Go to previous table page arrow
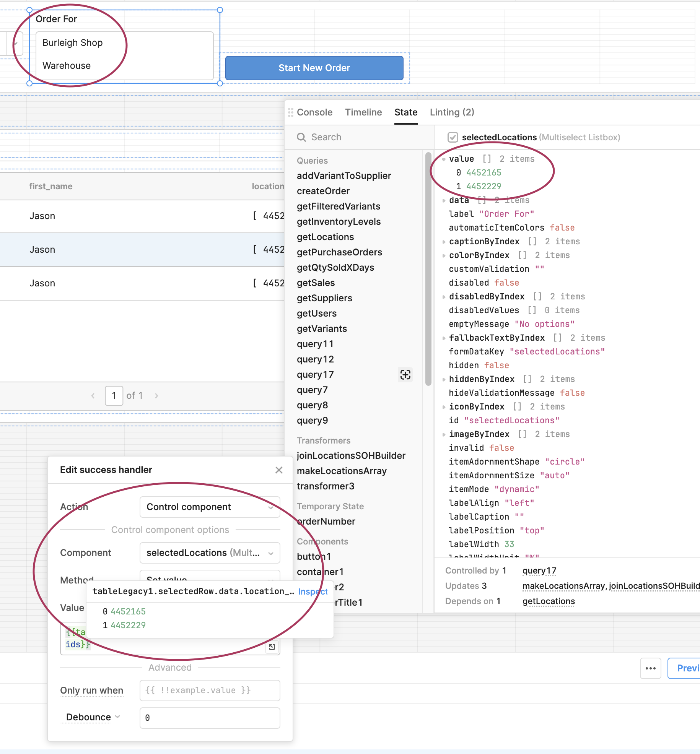This screenshot has width=700, height=754. (x=93, y=396)
